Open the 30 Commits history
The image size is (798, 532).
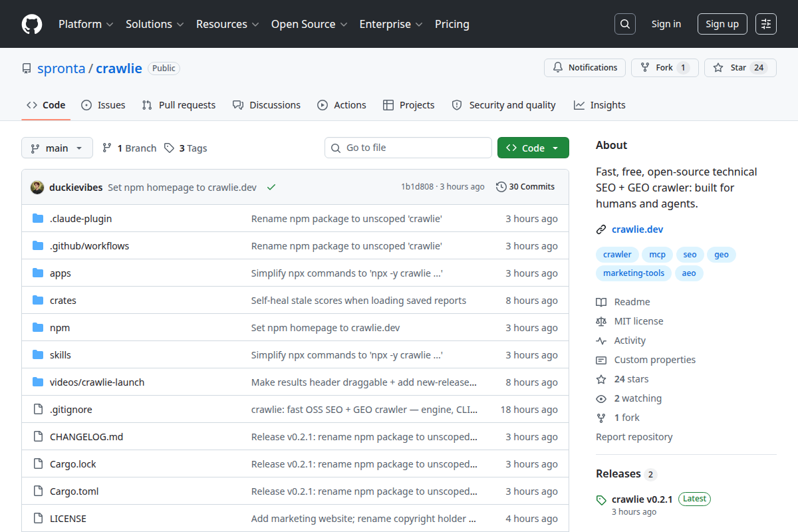tap(525, 187)
